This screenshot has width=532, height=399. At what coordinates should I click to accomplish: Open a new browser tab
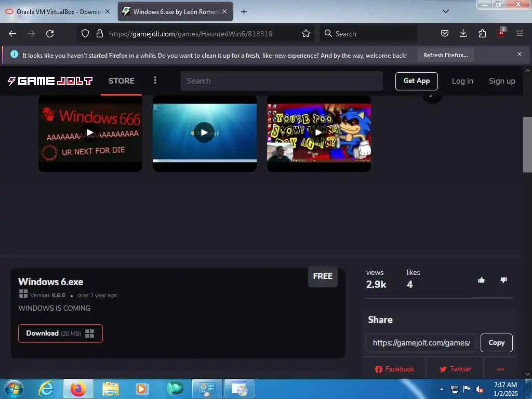tap(244, 12)
